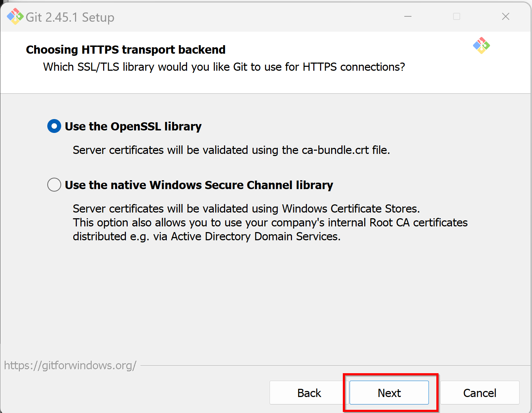Click 'Choosing HTTPS transport backend' heading
The image size is (532, 413).
(126, 50)
